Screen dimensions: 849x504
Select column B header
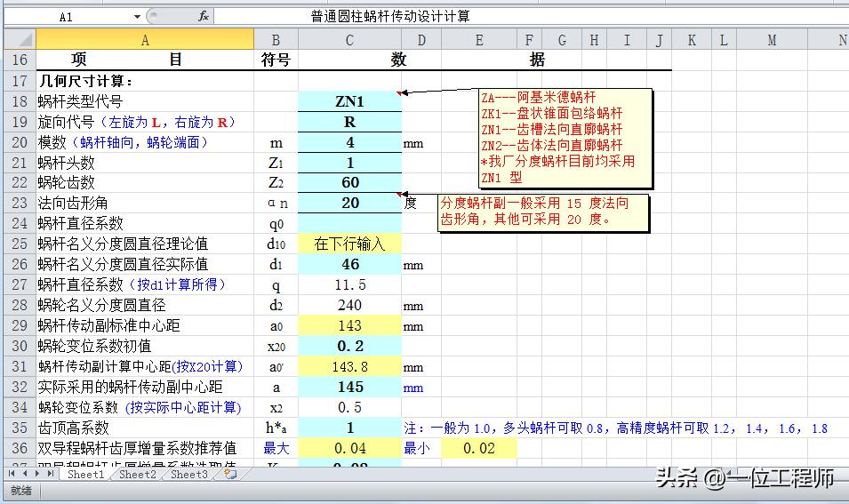click(x=276, y=40)
